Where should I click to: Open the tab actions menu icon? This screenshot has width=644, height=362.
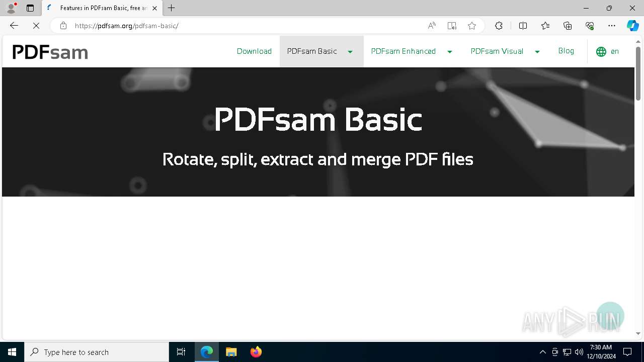click(x=30, y=8)
